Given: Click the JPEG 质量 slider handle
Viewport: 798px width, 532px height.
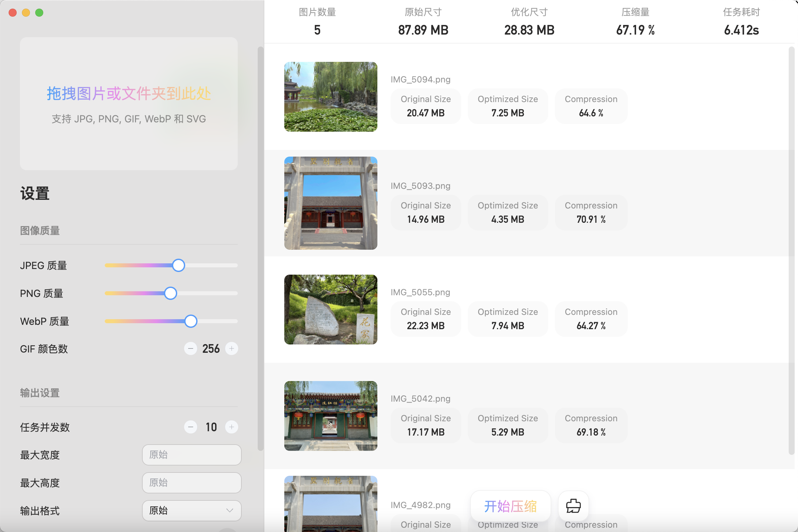Looking at the screenshot, I should 179,265.
